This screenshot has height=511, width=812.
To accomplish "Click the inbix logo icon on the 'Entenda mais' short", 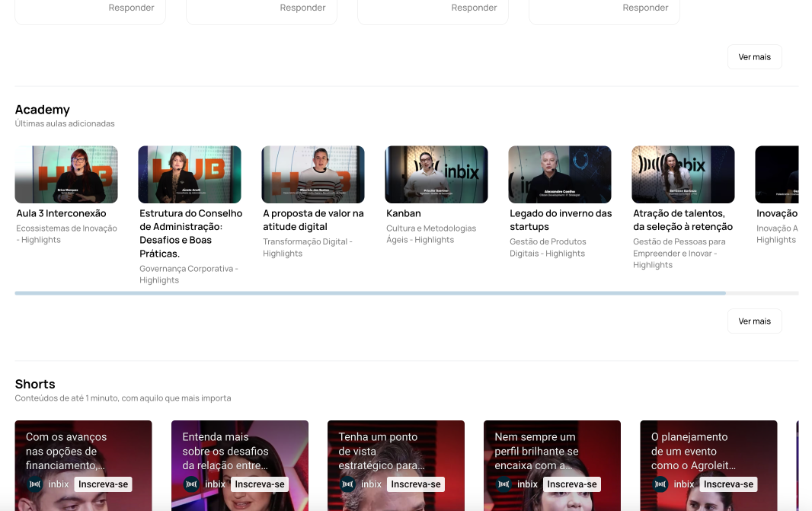I will pyautogui.click(x=191, y=484).
